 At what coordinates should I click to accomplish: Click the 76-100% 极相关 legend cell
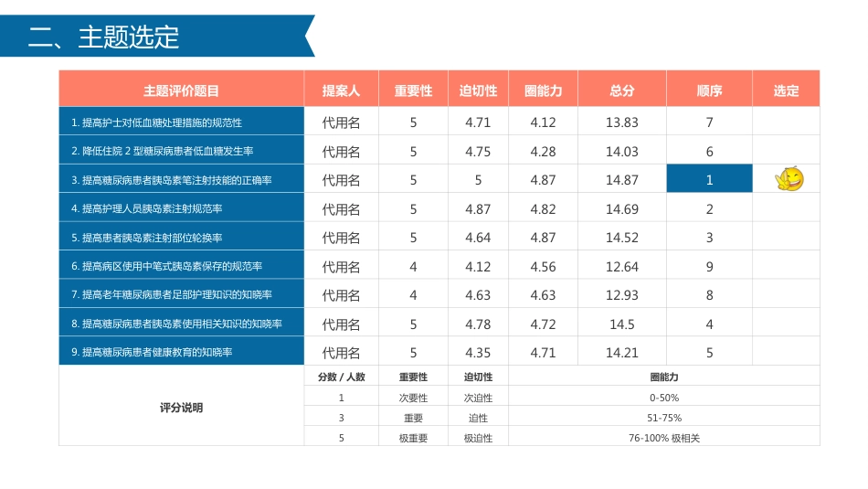point(664,438)
